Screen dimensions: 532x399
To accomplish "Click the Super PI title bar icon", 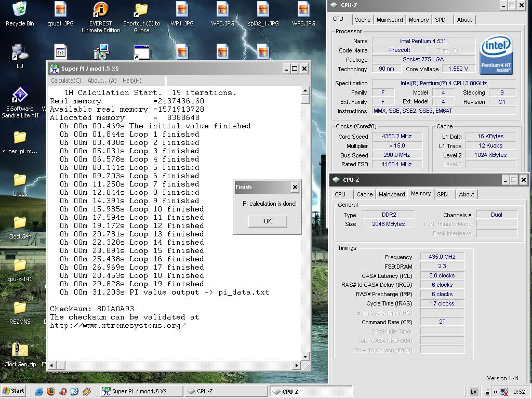I will tap(54, 69).
